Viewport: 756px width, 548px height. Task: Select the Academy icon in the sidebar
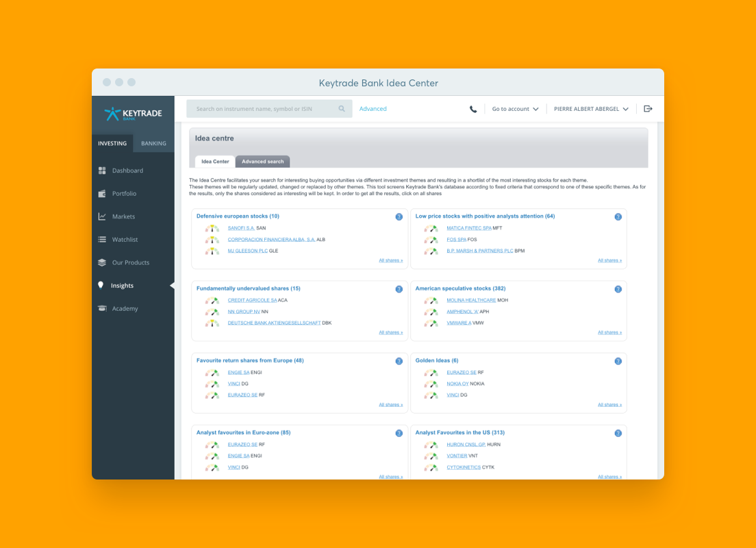coord(101,308)
